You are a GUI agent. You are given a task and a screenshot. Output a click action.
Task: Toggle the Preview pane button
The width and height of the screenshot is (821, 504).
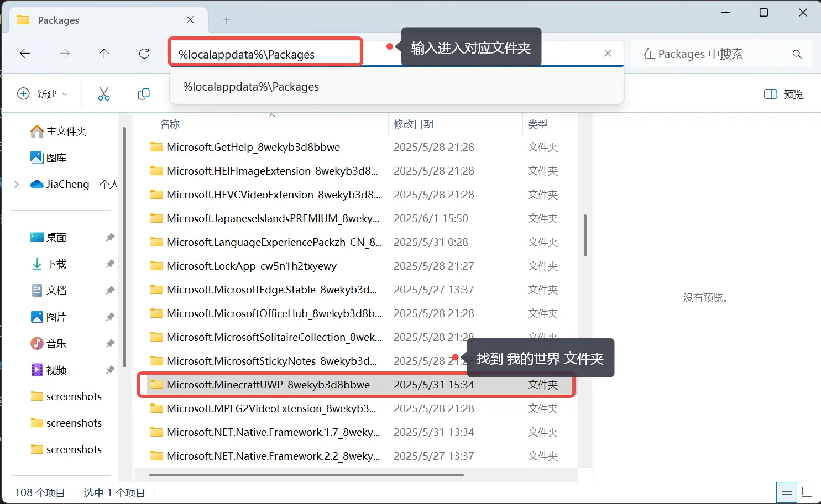[x=784, y=94]
